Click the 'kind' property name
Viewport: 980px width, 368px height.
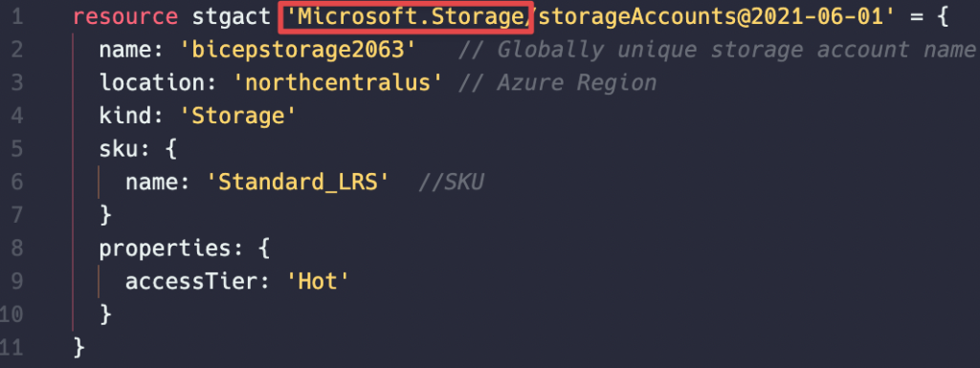tap(125, 116)
